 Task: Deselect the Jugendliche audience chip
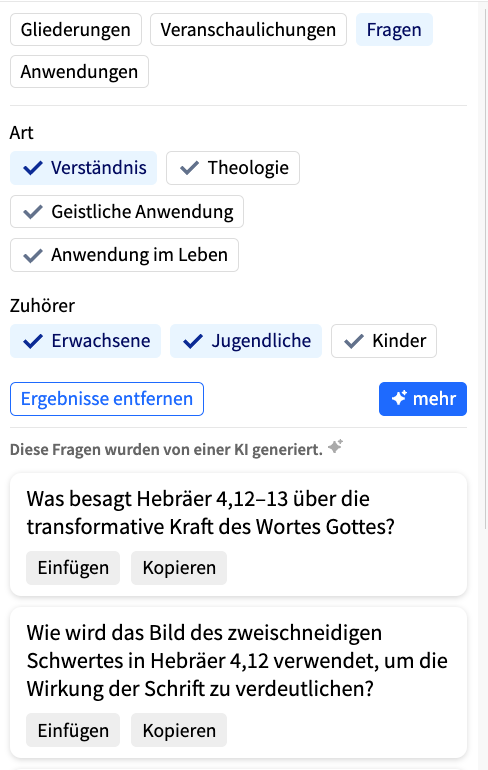pyautogui.click(x=246, y=341)
